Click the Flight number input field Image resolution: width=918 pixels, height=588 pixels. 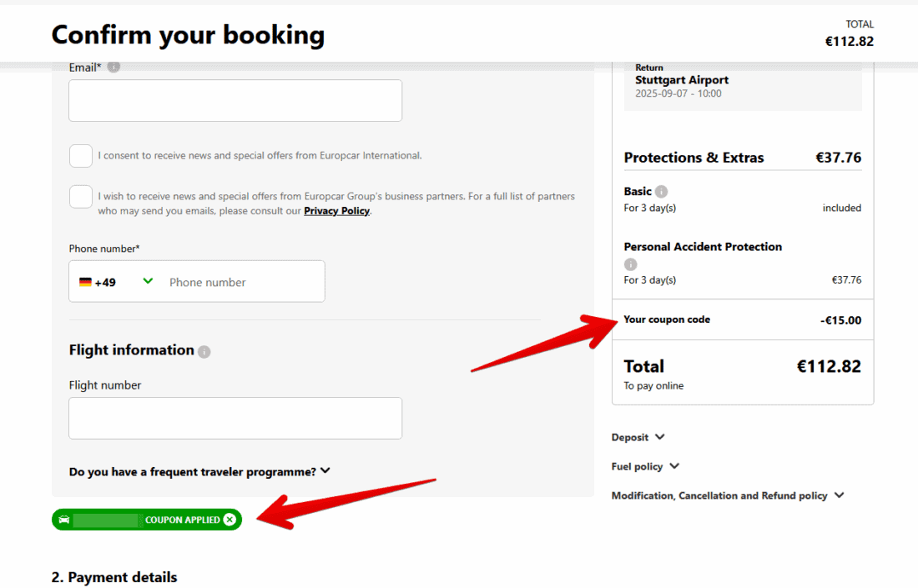coord(235,418)
